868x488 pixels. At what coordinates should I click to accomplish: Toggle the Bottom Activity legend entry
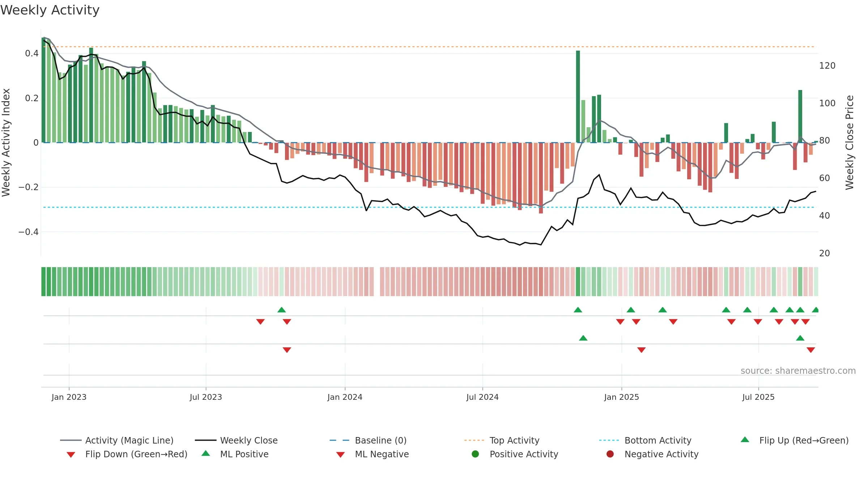pyautogui.click(x=645, y=440)
